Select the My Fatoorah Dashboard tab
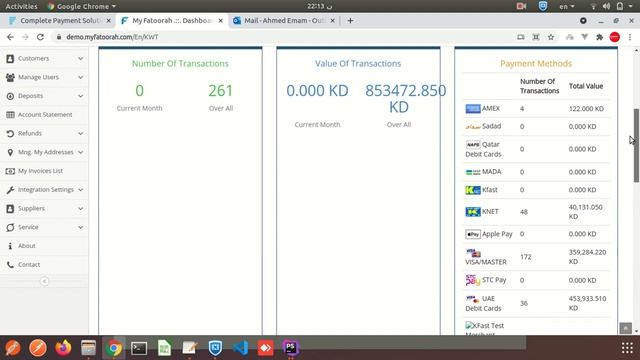Viewport: 640px width, 360px height. click(x=171, y=20)
